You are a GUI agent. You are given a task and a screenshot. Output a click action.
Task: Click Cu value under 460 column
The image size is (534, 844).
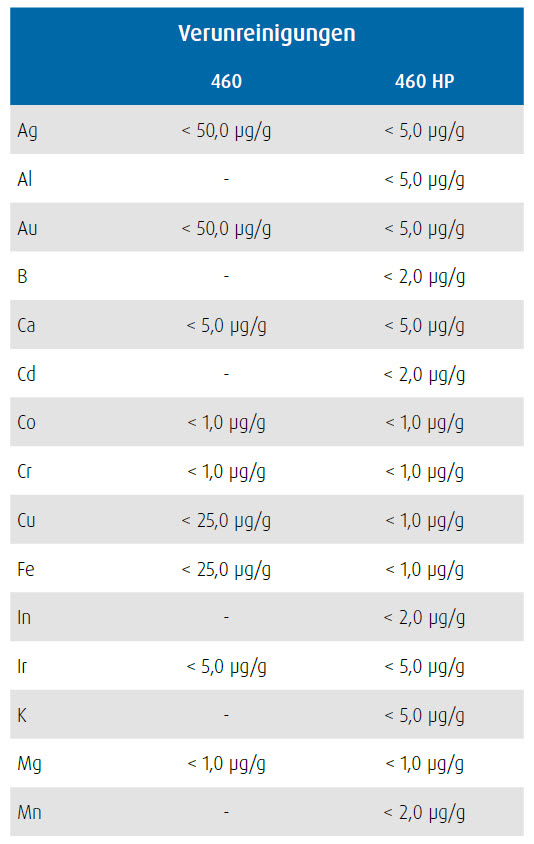coord(226,521)
